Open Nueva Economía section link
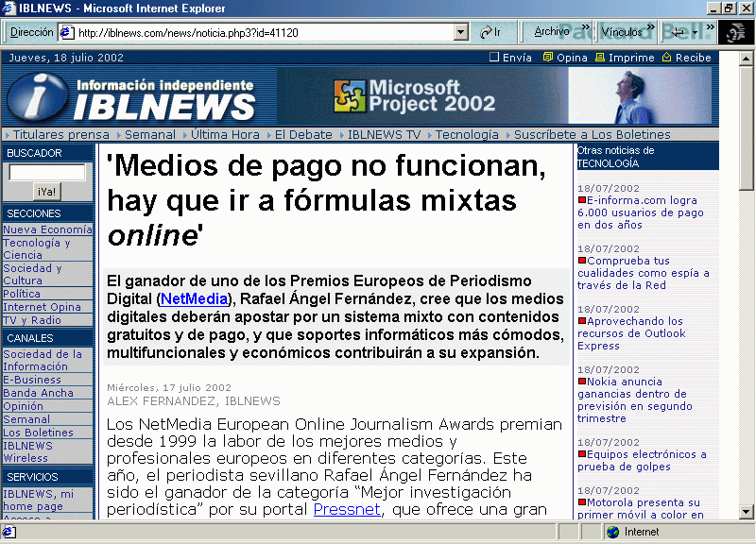 (x=47, y=229)
